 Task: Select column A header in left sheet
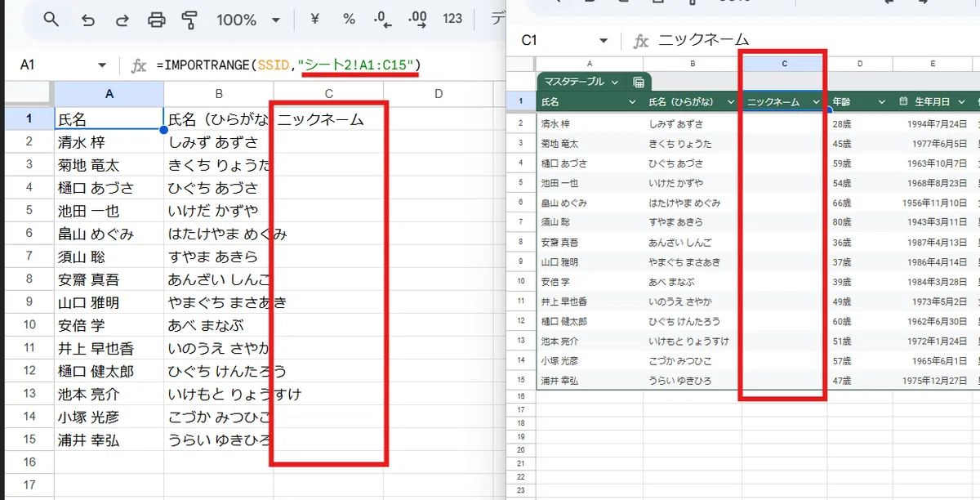[109, 94]
